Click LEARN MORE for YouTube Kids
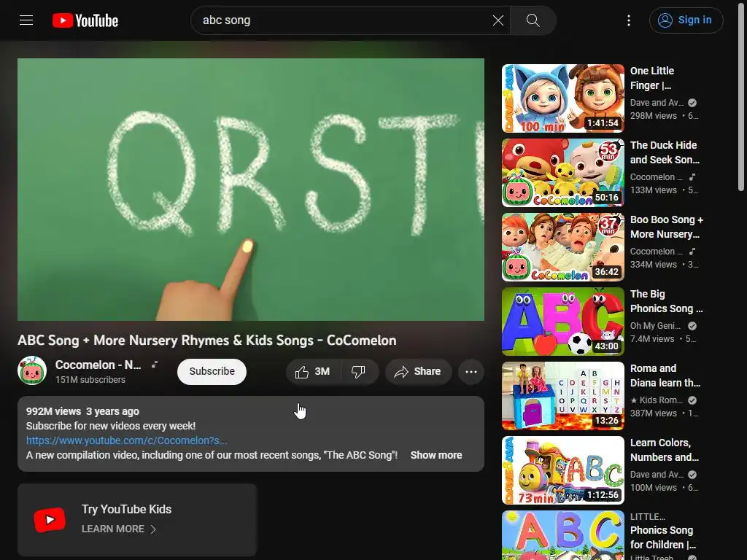This screenshot has width=747, height=560. 113,529
